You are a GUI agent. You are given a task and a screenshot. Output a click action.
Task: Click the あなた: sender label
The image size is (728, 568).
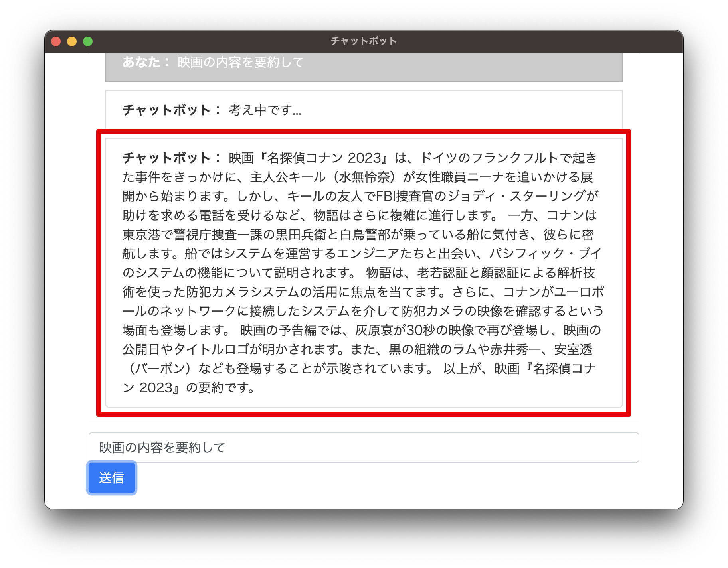click(x=146, y=62)
